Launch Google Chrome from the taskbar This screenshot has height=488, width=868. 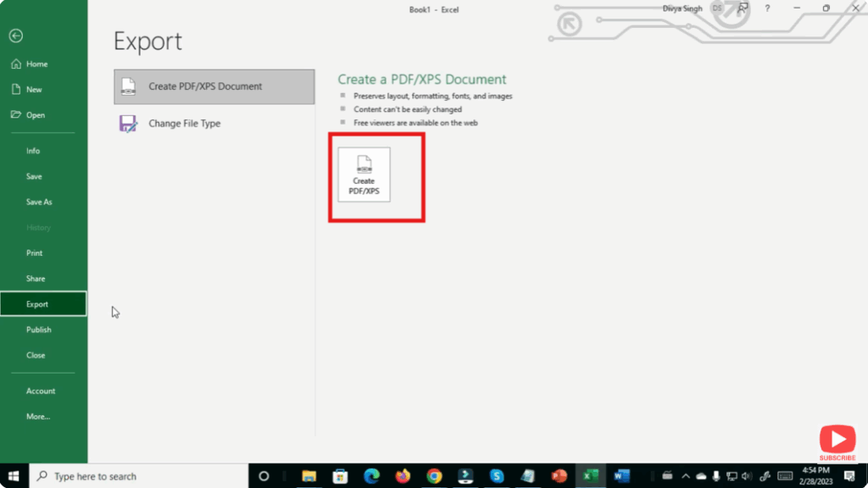click(x=433, y=476)
